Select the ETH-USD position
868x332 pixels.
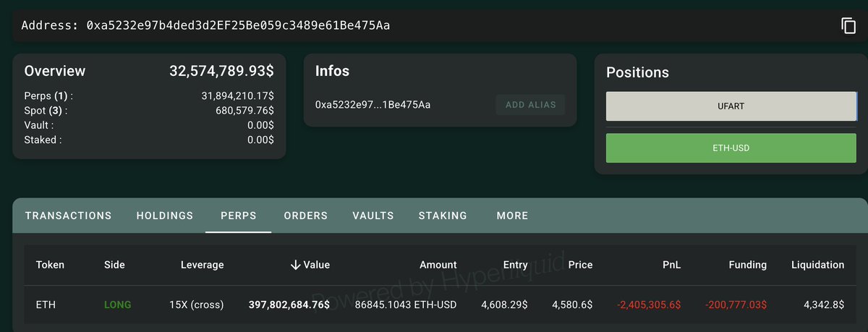pos(731,148)
